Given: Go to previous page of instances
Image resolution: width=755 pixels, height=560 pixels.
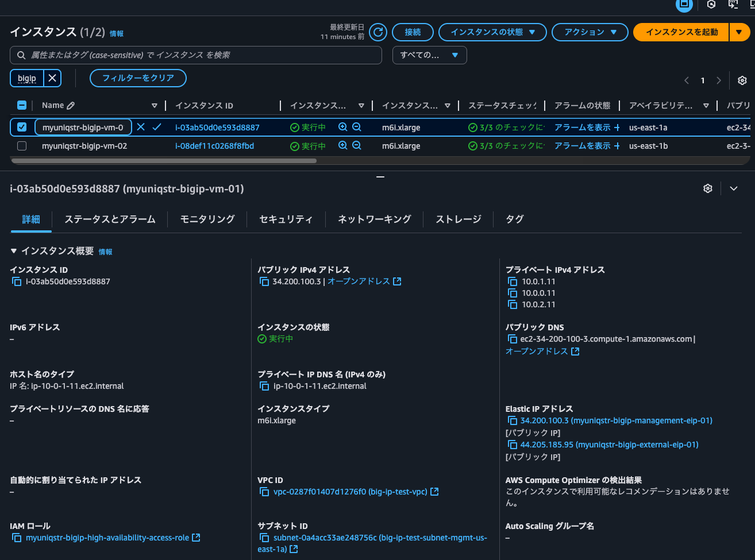Looking at the screenshot, I should [687, 80].
